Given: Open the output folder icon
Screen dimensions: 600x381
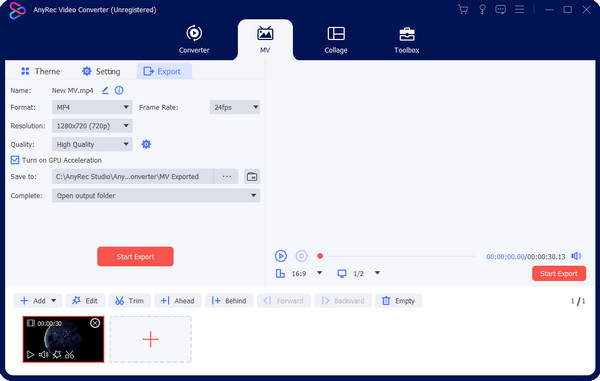Looking at the screenshot, I should 252,177.
